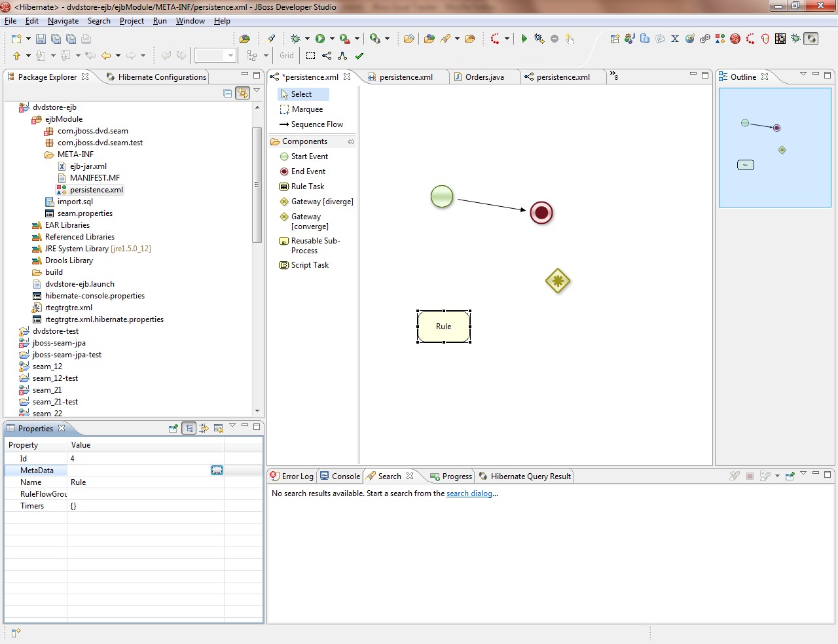
Task: Choose the Rule Task palette item
Action: pos(307,187)
